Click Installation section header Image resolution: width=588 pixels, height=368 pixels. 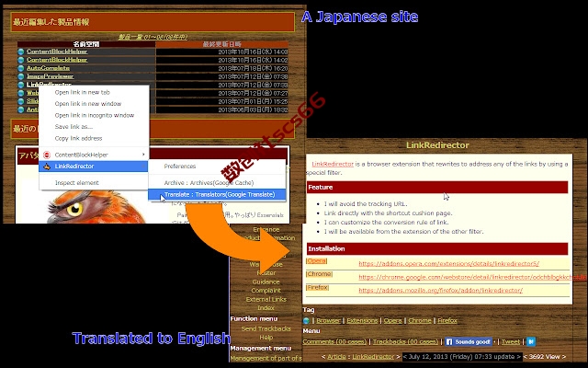click(x=437, y=248)
